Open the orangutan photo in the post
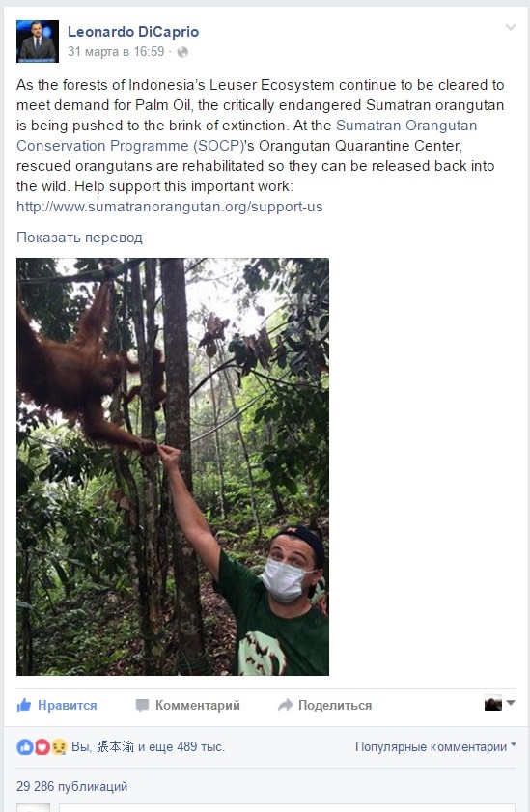Image resolution: width=530 pixels, height=812 pixels. [x=173, y=466]
